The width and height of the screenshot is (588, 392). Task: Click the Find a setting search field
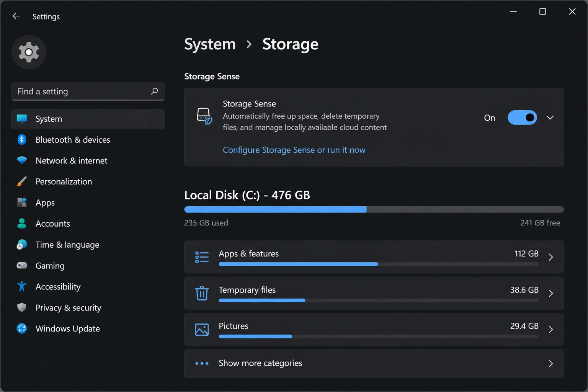(88, 91)
